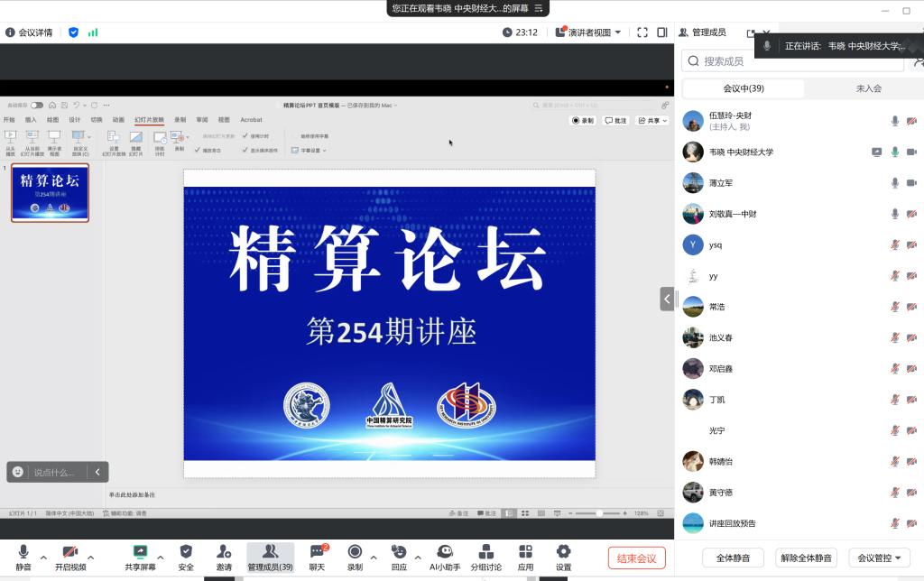Toggle microphone for participant 薄立军
This screenshot has width=924, height=581.
click(x=895, y=183)
